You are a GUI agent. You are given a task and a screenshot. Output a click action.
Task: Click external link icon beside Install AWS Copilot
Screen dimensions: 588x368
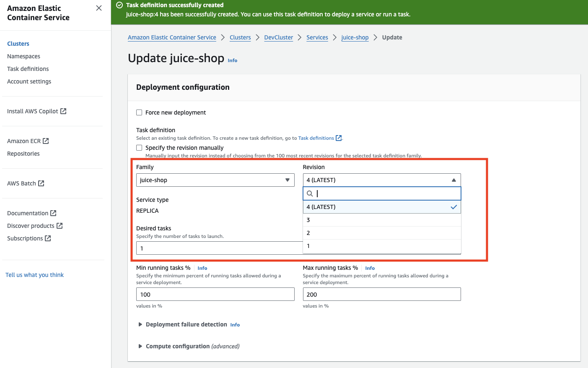pos(63,111)
